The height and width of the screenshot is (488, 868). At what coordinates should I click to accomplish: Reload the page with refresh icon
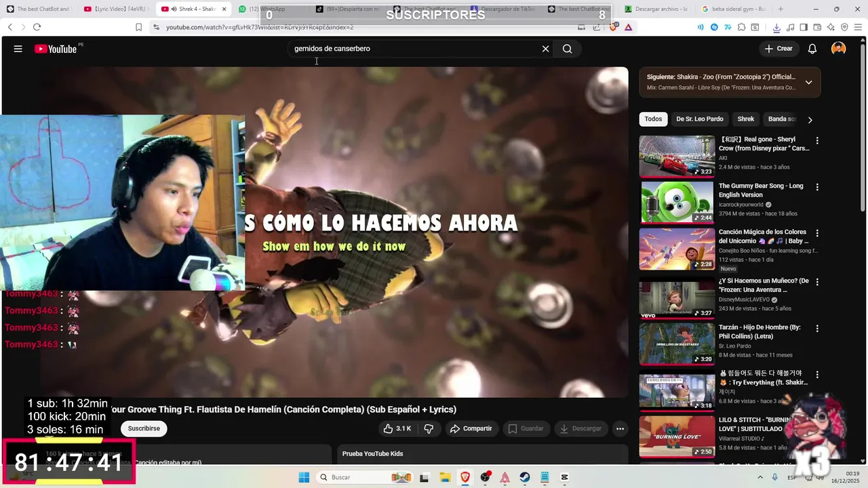pos(37,27)
